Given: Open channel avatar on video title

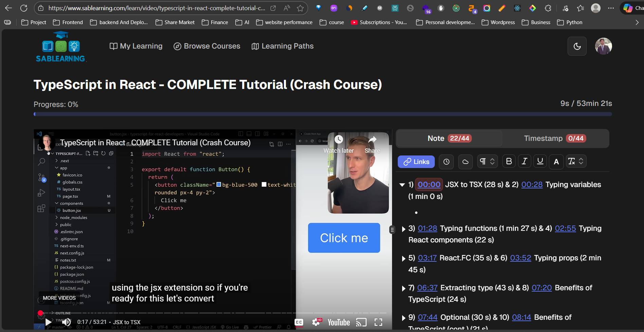Looking at the screenshot, I should [47, 143].
